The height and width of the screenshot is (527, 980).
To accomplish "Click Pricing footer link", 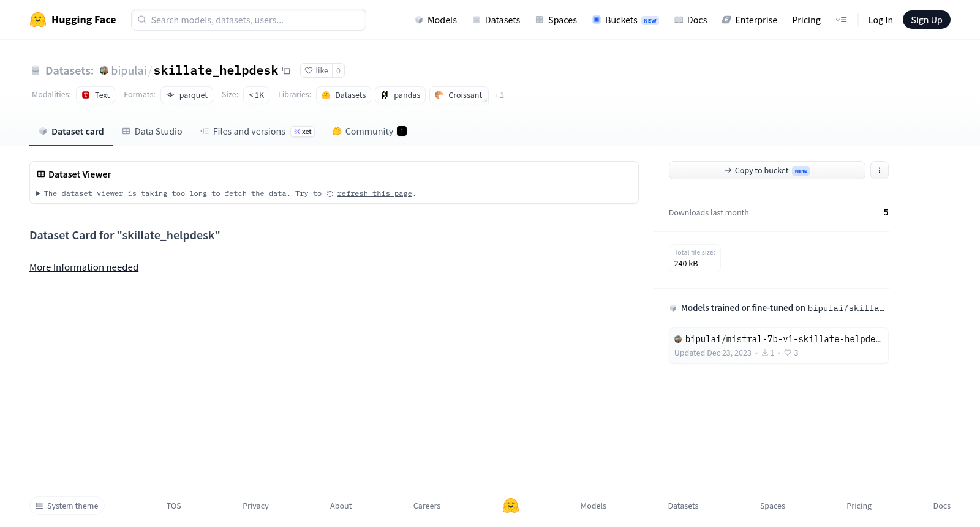I will [x=859, y=506].
